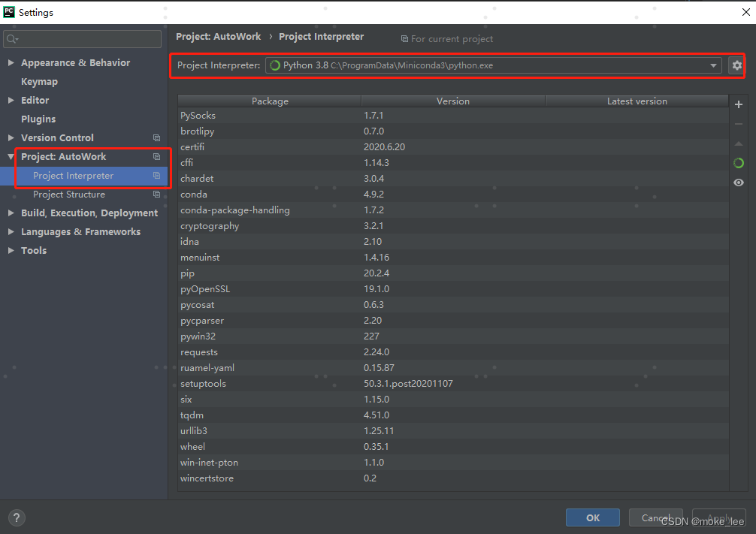Screen dimensions: 756x534
Task: Select the pycparser package row
Action: point(453,321)
